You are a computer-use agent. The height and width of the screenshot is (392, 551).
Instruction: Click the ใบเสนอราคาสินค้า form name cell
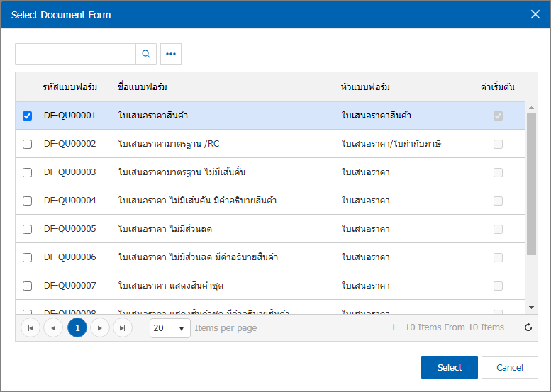coord(153,116)
